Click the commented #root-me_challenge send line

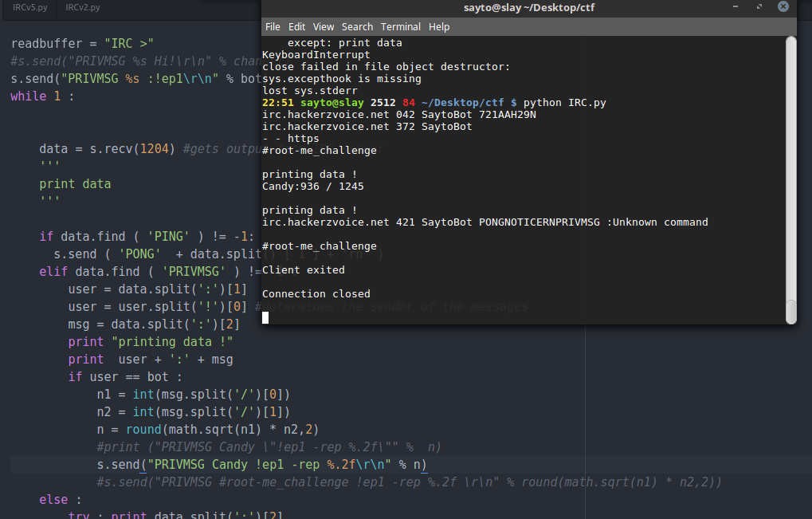point(409,482)
